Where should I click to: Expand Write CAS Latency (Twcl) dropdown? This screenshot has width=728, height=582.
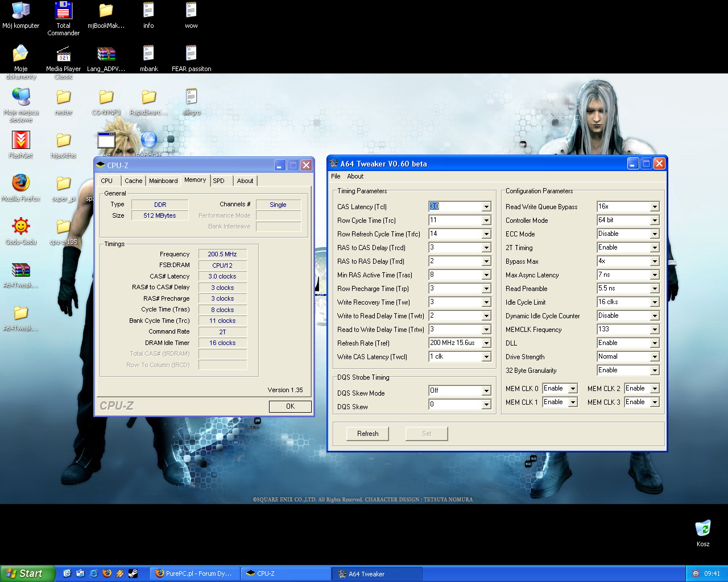point(486,357)
